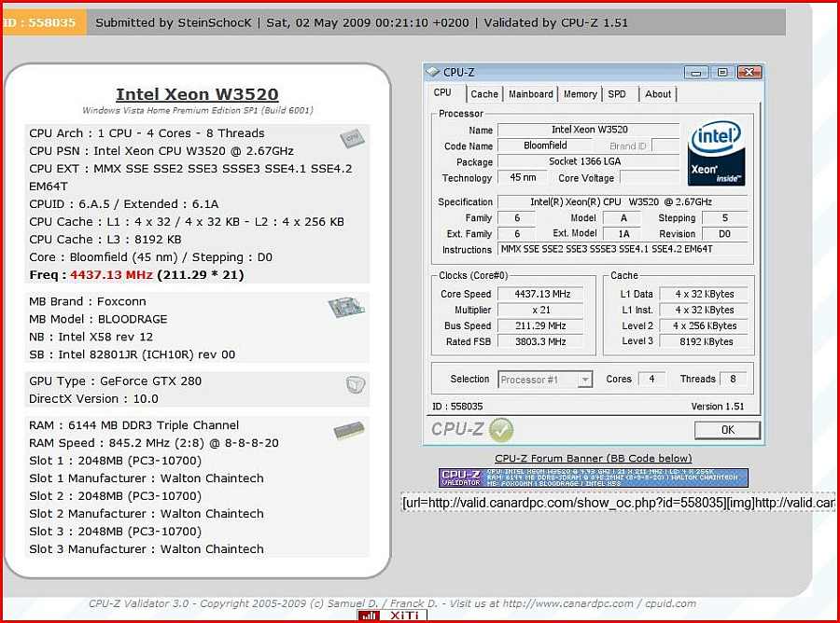Image resolution: width=840 pixels, height=623 pixels.
Task: Open the Processor #1 selection dropdown
Action: (x=545, y=380)
